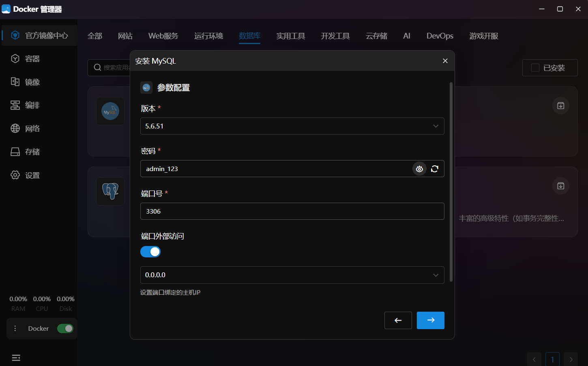Toggle the Docker service switch
588x366 pixels.
pyautogui.click(x=65, y=329)
